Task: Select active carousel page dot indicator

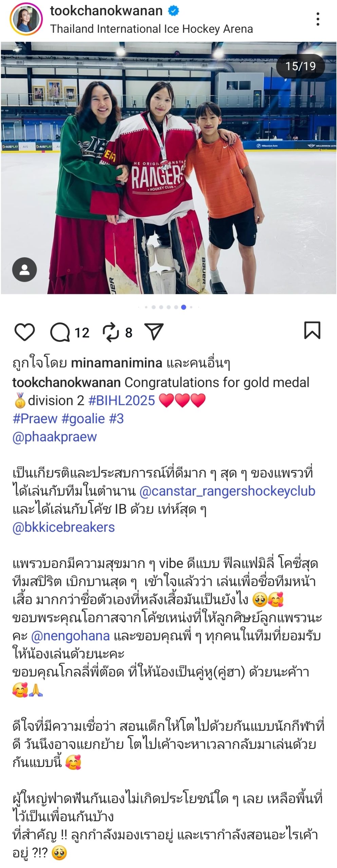Action: click(x=184, y=307)
